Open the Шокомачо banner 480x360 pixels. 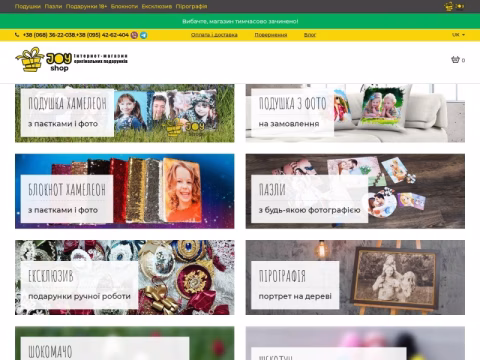click(125, 343)
